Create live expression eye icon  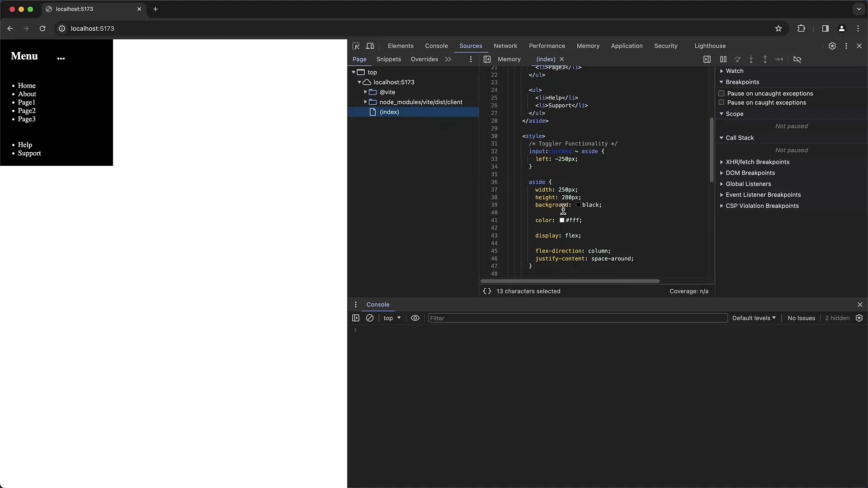pos(415,318)
